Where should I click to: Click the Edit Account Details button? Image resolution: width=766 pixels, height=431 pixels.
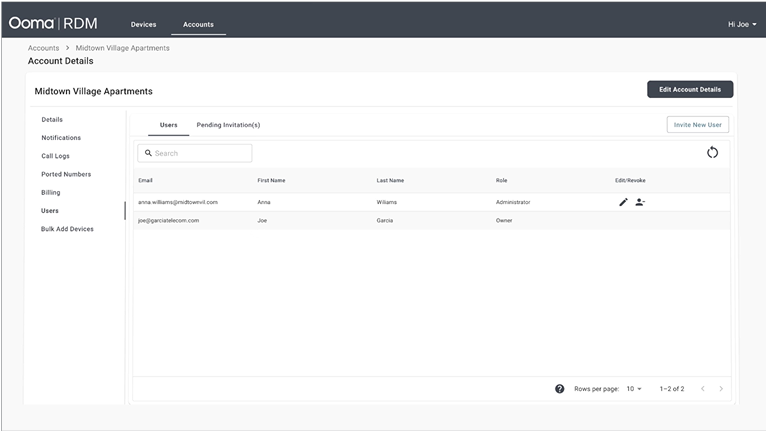pos(690,89)
